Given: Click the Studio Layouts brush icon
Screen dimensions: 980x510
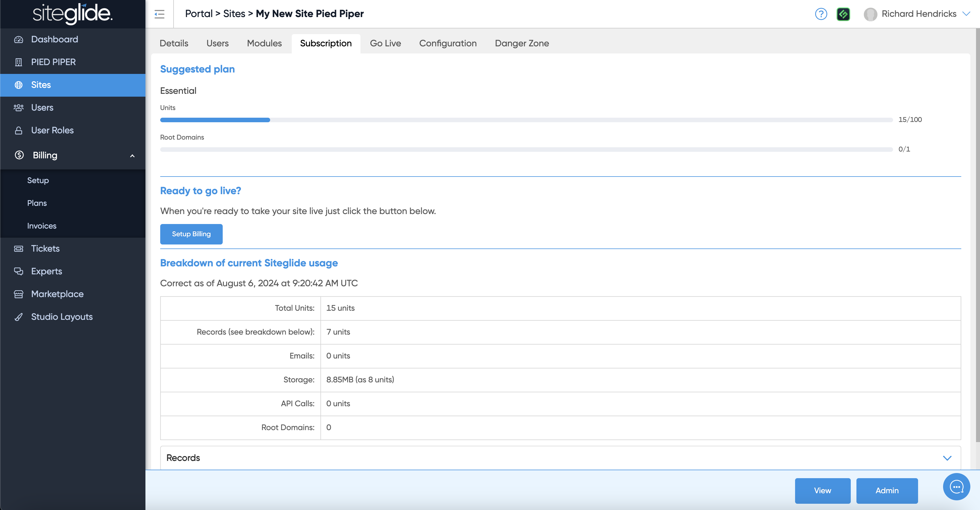Looking at the screenshot, I should 18,317.
